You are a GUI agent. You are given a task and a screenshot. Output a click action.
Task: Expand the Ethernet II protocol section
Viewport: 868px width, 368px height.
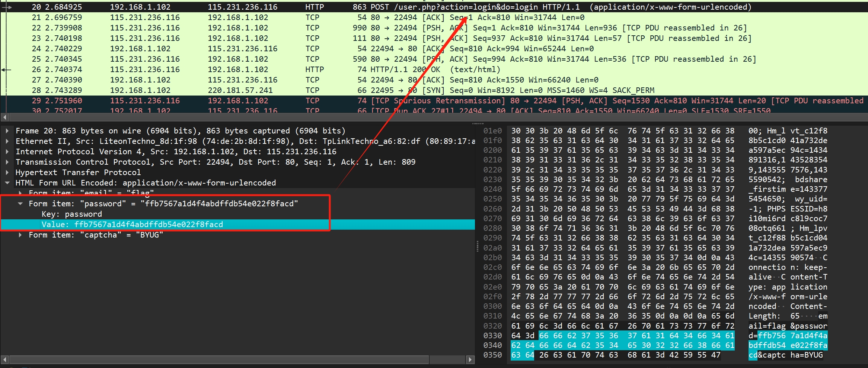tap(7, 141)
